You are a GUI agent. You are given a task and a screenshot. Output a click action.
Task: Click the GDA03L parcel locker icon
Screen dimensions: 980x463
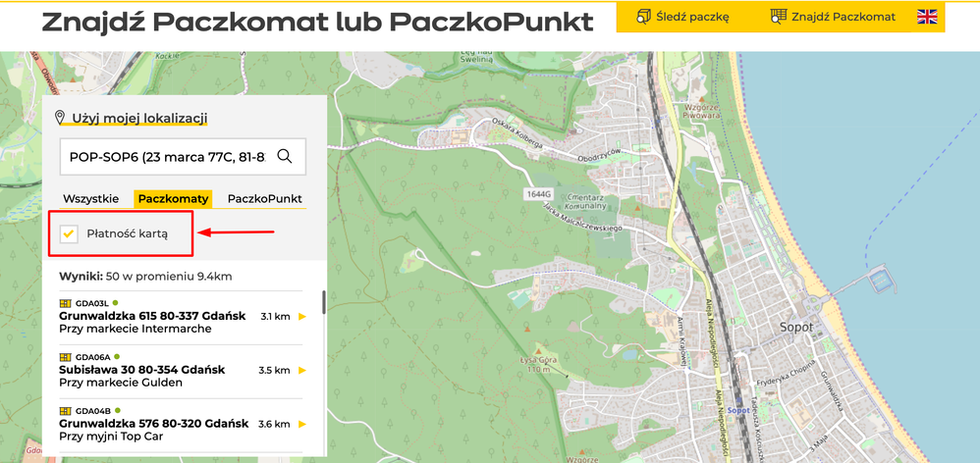tap(66, 303)
